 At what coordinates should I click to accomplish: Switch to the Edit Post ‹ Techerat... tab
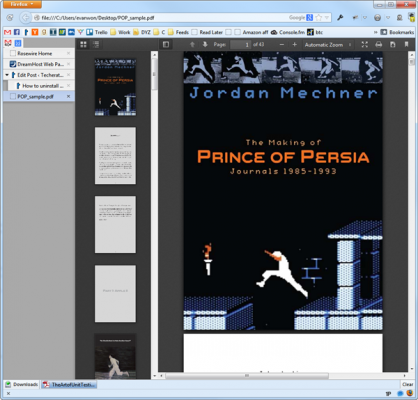39,75
